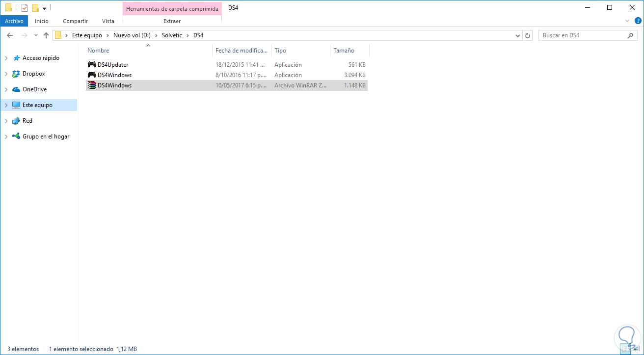Image resolution: width=644 pixels, height=355 pixels.
Task: Open the quick access toolbar customize dropdown
Action: (x=44, y=8)
